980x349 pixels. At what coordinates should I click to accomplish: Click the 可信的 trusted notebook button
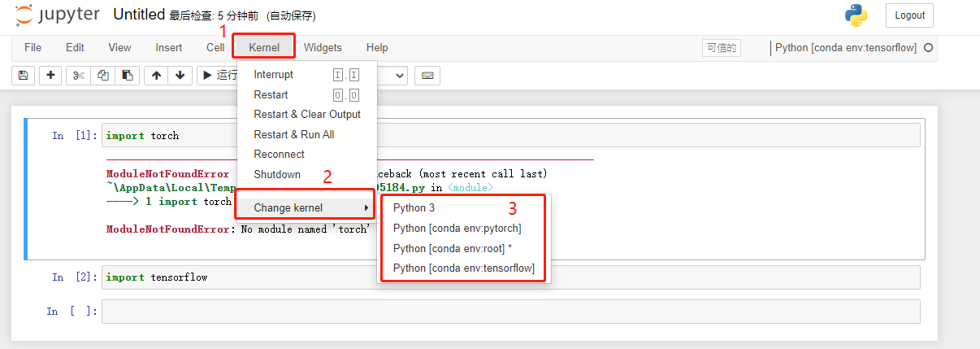click(722, 48)
